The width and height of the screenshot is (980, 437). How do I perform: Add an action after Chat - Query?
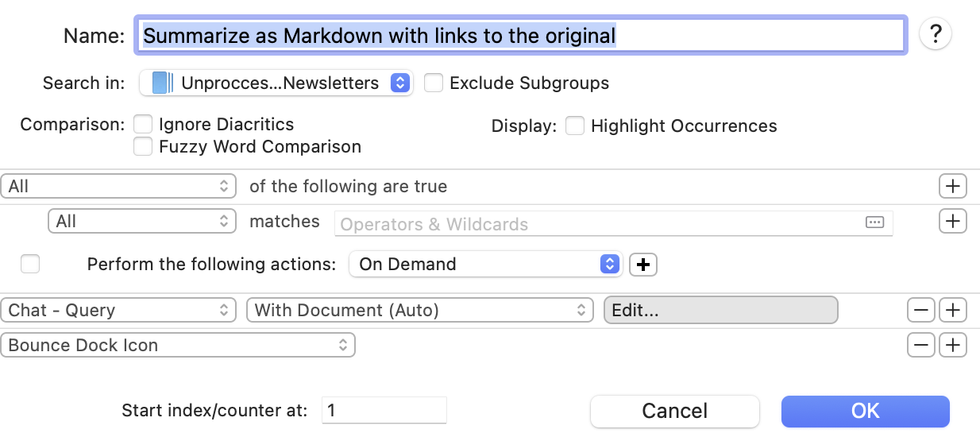pos(952,311)
